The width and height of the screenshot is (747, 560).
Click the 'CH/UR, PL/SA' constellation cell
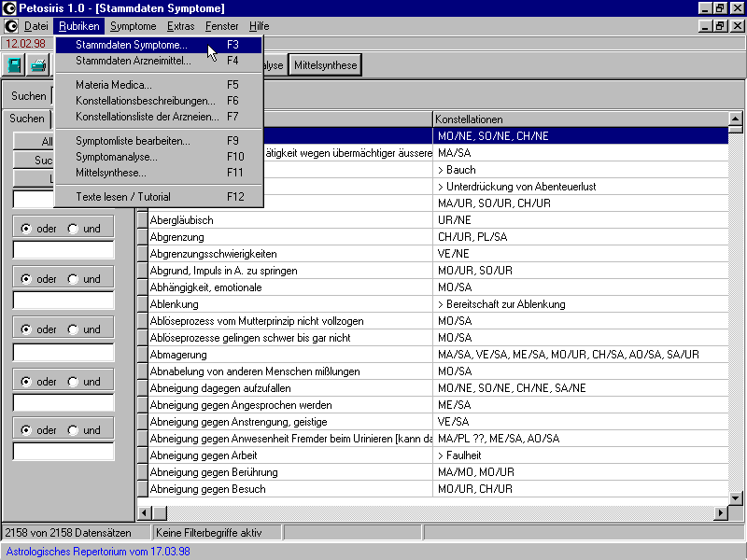tap(581, 237)
